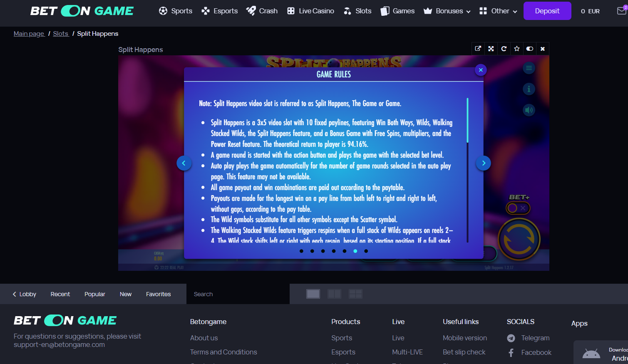Click the Bet On Game header logo

(82, 11)
